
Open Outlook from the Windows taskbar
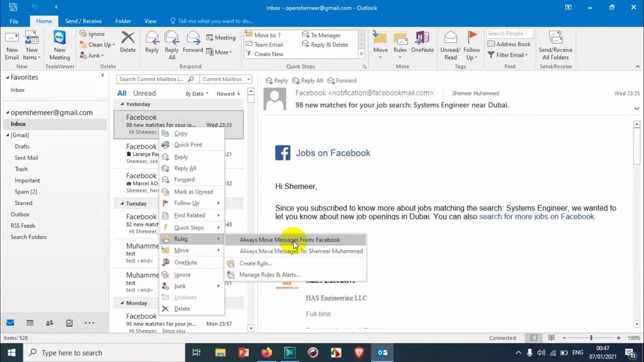tap(382, 352)
